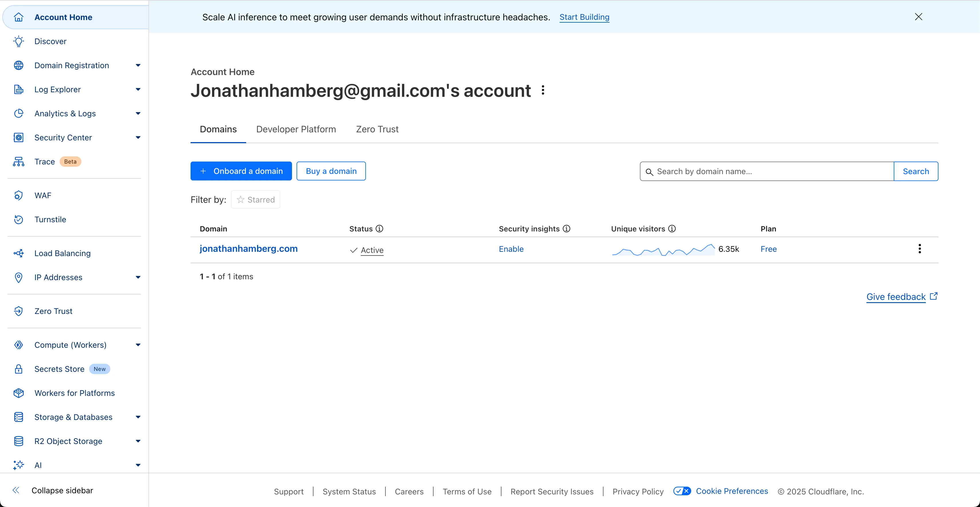Image resolution: width=980 pixels, height=507 pixels.
Task: Open Workers for Platforms in sidebar
Action: coord(74,393)
